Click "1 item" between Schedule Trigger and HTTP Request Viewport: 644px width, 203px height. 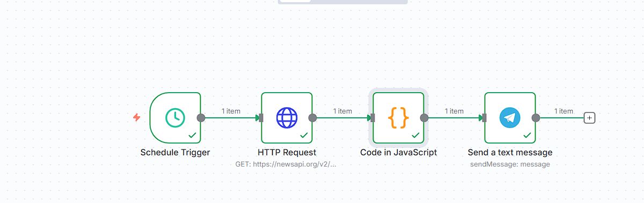231,111
